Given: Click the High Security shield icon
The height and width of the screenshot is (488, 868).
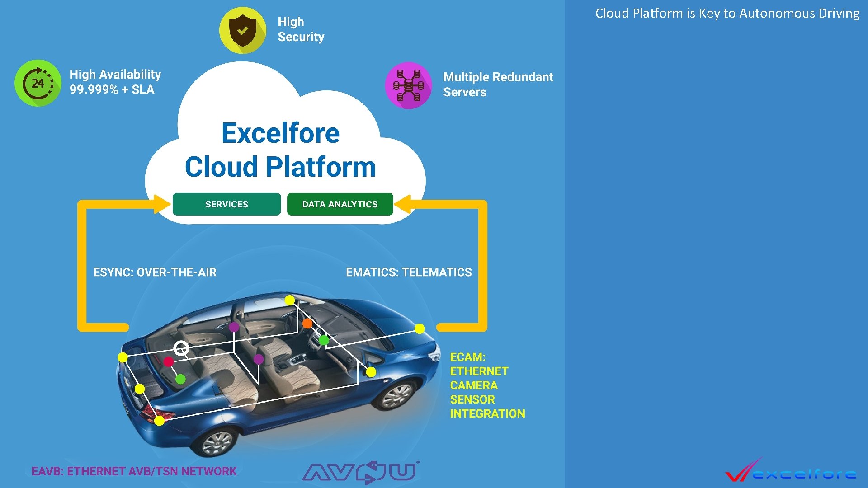Looking at the screenshot, I should (243, 30).
